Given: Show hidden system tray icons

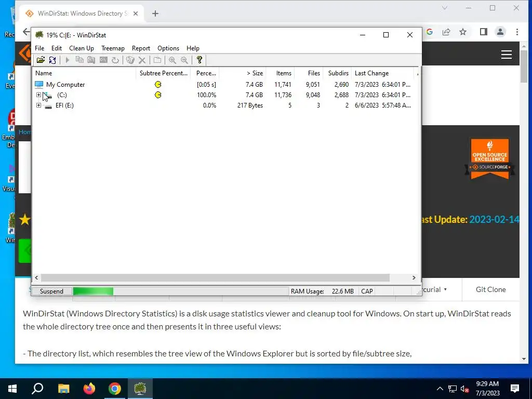Looking at the screenshot, I should (x=440, y=389).
